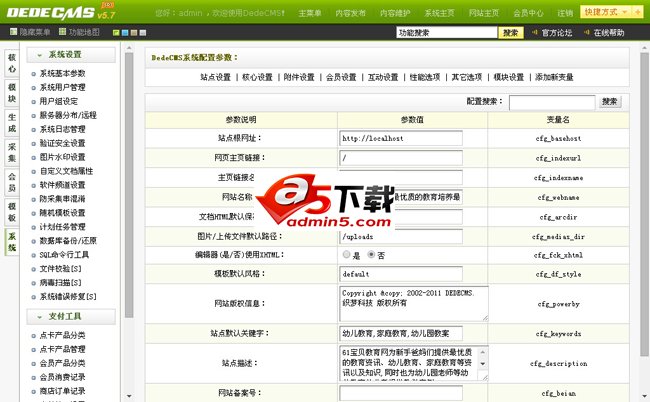
Task: Click the sidebar scroll-down arrow
Action: click(x=129, y=396)
